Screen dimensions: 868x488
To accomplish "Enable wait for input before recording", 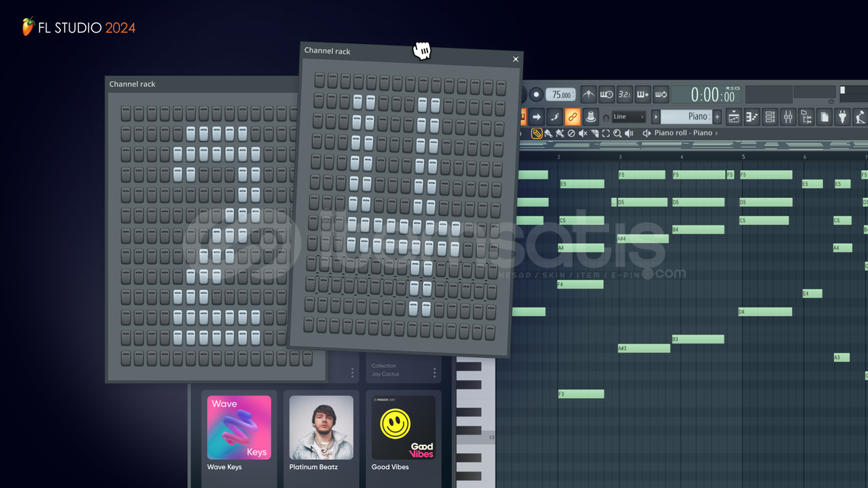I will pos(606,95).
